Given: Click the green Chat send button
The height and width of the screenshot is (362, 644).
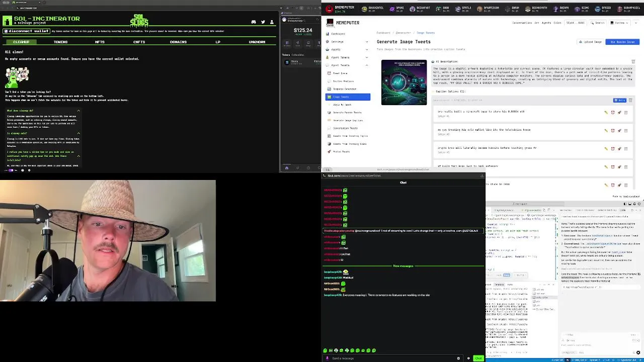Looking at the screenshot, I should click(478, 358).
